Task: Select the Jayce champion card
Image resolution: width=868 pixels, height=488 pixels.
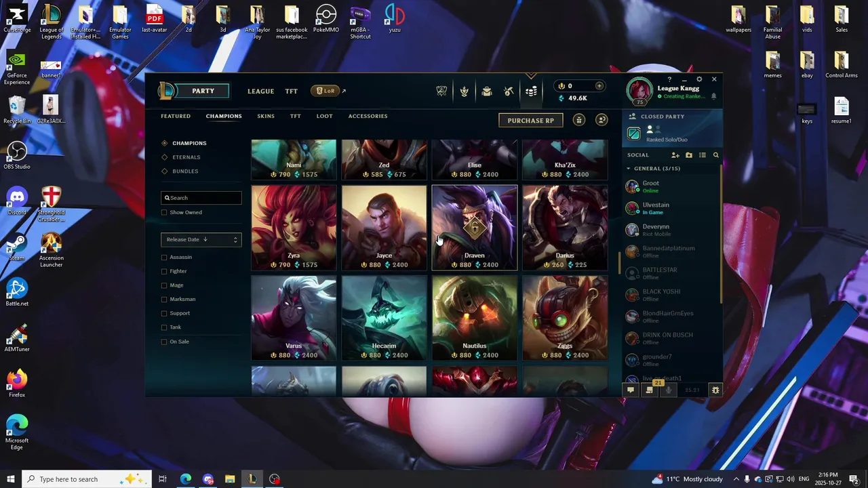Action: point(384,228)
